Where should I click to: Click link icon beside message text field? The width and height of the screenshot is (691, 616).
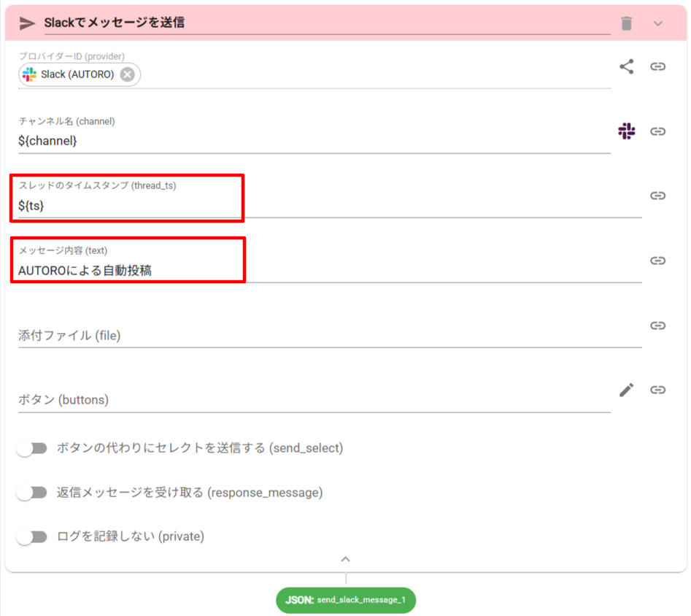(657, 261)
